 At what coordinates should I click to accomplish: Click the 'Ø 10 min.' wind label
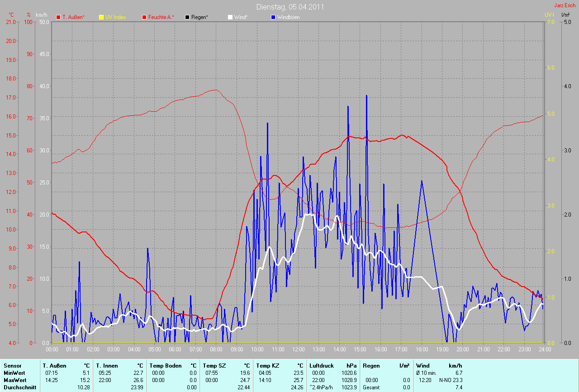[427, 373]
